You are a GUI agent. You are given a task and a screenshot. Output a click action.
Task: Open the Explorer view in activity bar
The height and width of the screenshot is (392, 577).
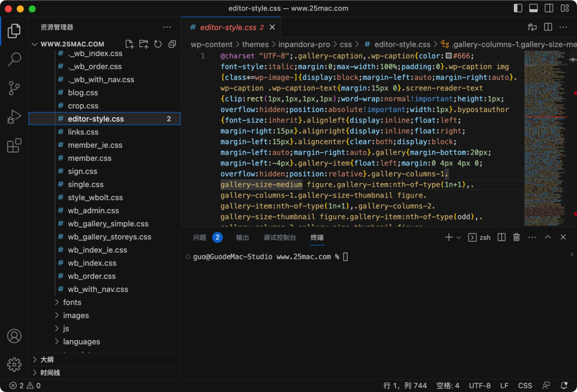pyautogui.click(x=14, y=31)
